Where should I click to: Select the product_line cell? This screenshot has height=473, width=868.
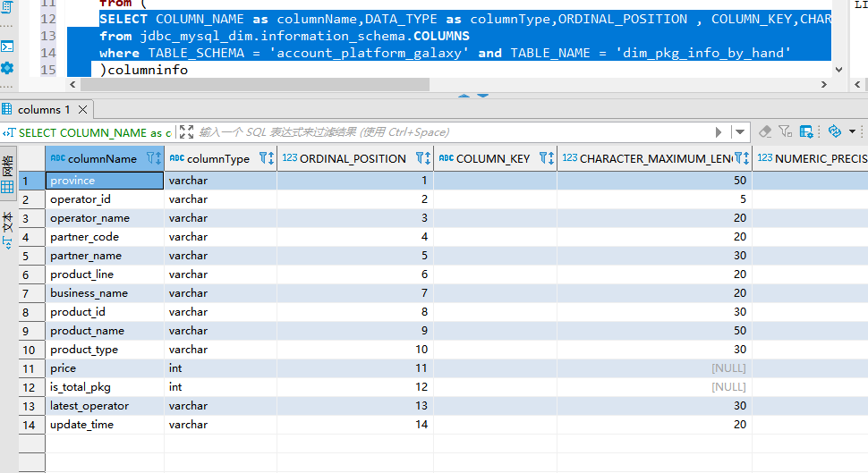[x=105, y=275]
